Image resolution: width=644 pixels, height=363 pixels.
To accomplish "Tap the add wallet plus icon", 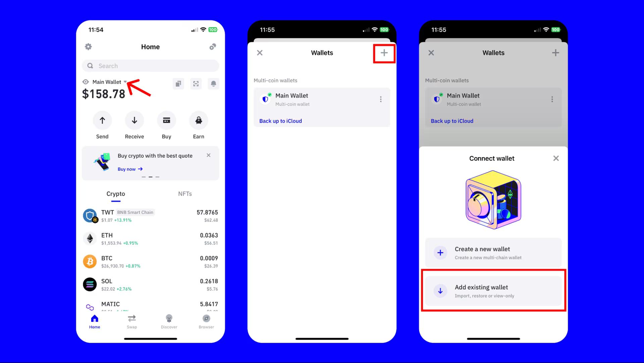I will [383, 53].
